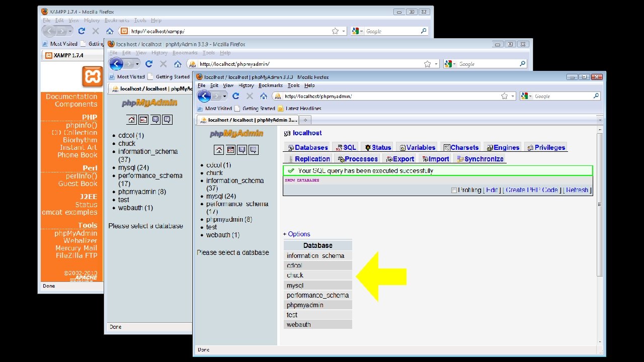Image resolution: width=644 pixels, height=362 pixels.
Task: Reload the page in the front phpMyAdmin window
Action: click(x=235, y=96)
